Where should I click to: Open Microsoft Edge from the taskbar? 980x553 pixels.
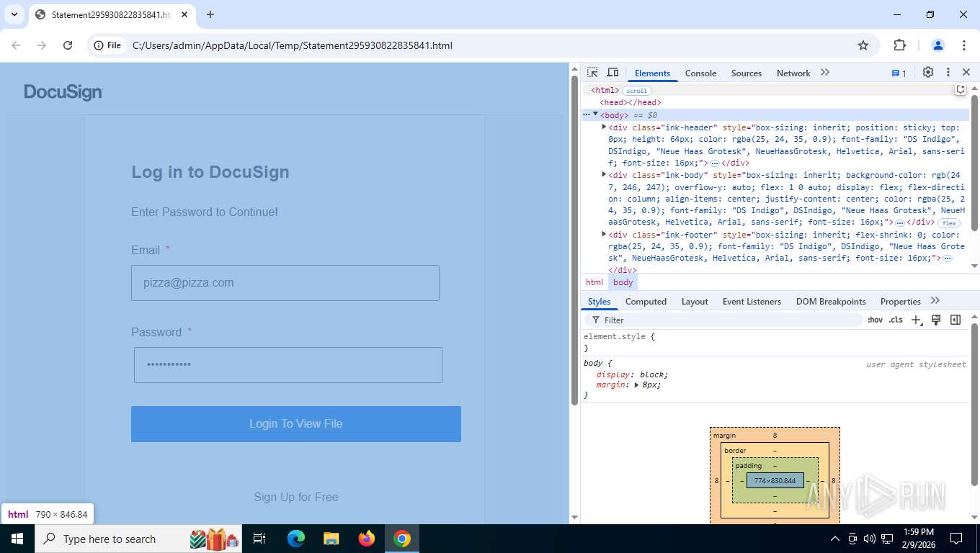coord(296,539)
